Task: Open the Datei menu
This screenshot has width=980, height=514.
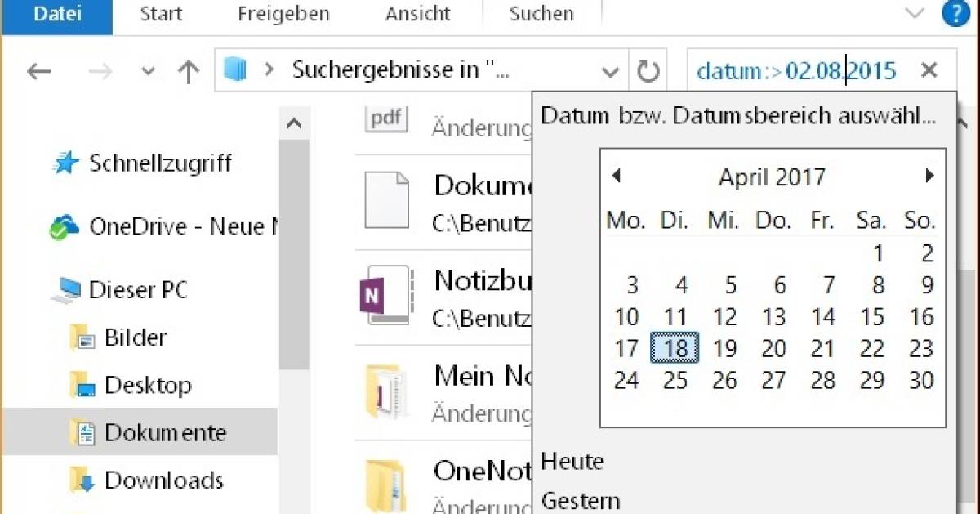Action: click(56, 13)
